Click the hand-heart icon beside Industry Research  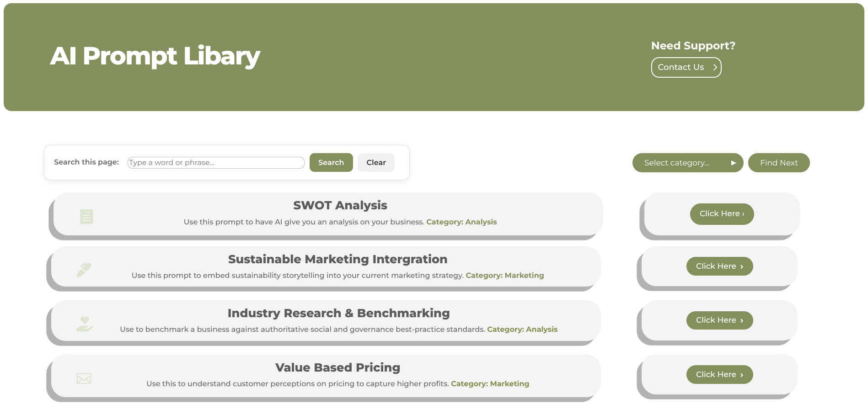coord(85,324)
